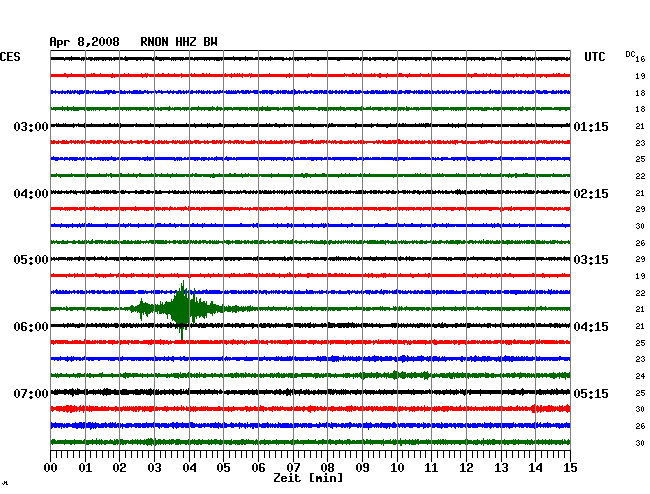Image resolution: width=650 pixels, height=494 pixels.
Task: Click the "Zeit [min]" axis title
Action: (308, 478)
